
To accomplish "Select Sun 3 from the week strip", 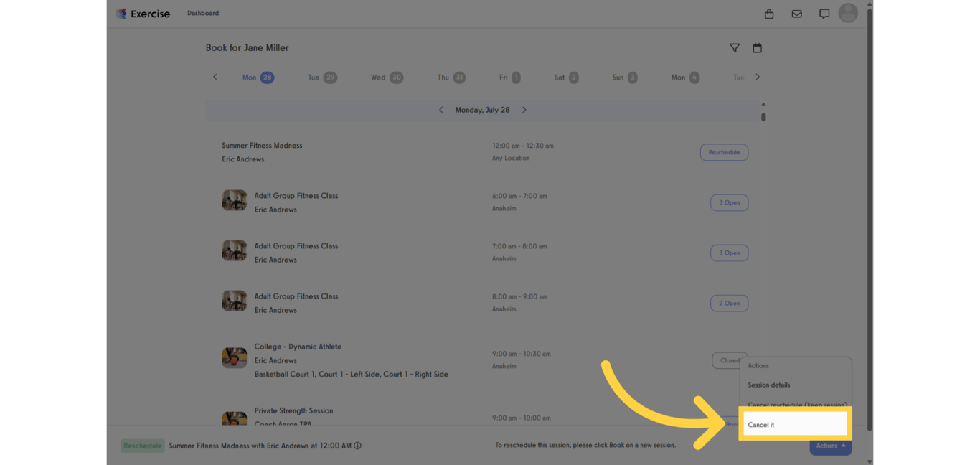I will (623, 77).
